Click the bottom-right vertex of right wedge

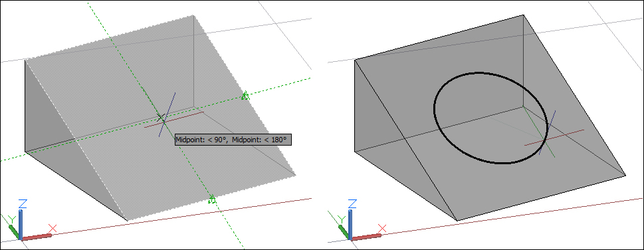click(x=625, y=176)
